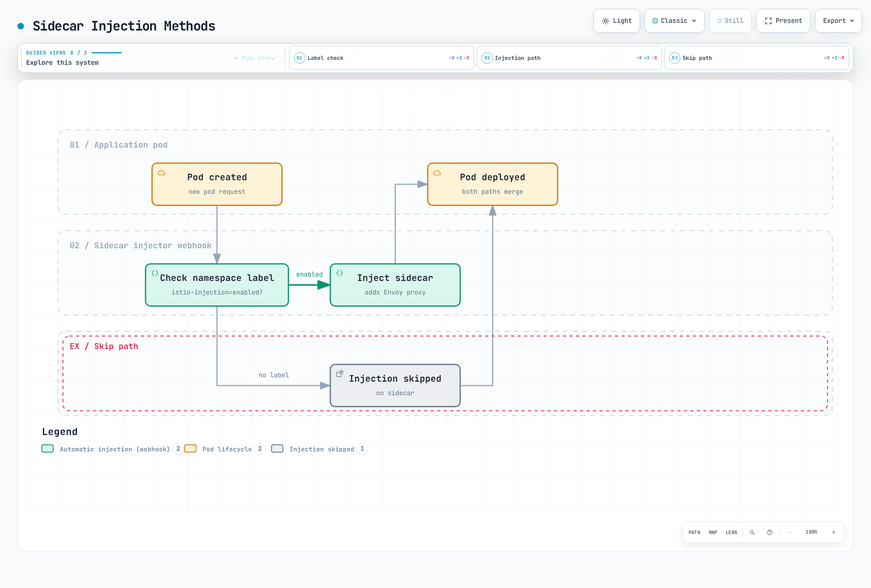Select the Injection skipped node
Image resolution: width=871 pixels, height=588 pixels.
pyautogui.click(x=395, y=385)
